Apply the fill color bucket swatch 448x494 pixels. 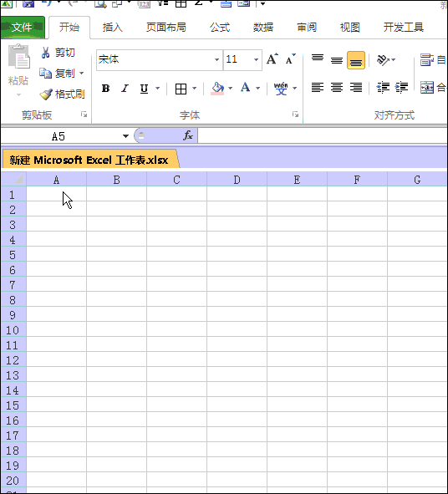click(x=217, y=89)
